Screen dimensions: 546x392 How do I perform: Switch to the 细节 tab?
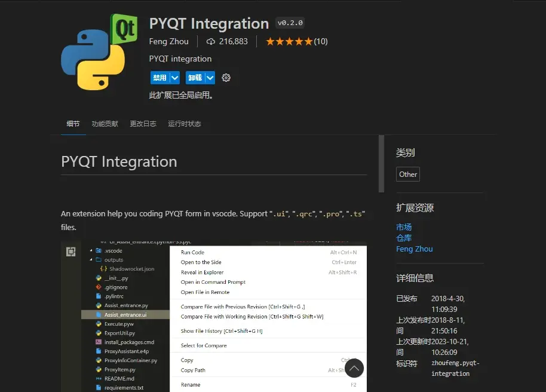coord(73,124)
